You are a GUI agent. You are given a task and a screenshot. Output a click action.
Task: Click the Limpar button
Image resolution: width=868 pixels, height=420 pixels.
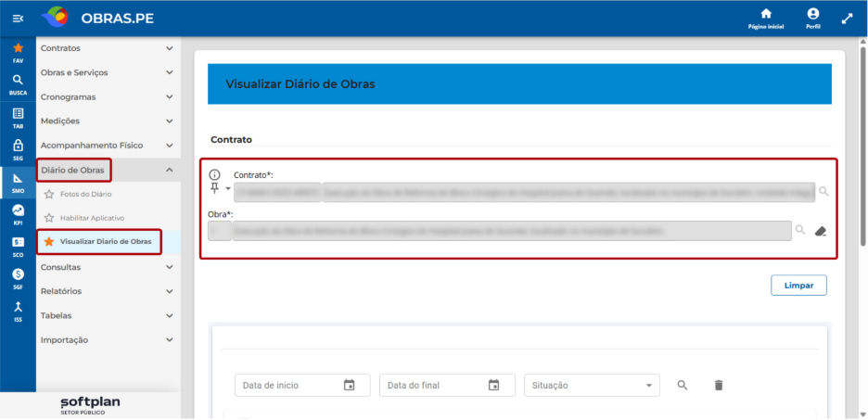click(x=798, y=286)
